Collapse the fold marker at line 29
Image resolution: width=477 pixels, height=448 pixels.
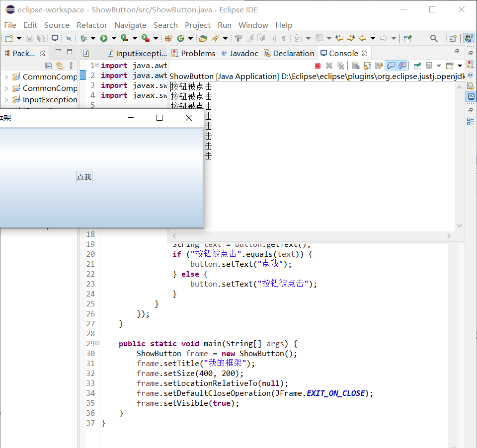(97, 343)
